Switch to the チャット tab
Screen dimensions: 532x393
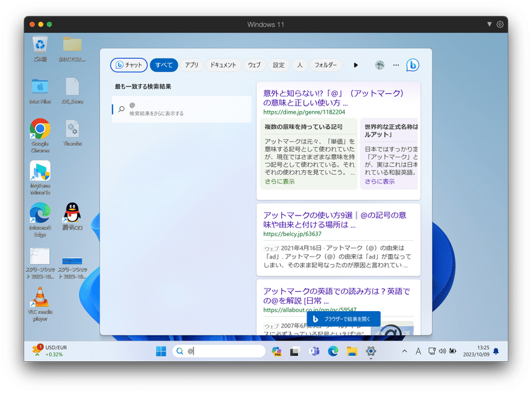[129, 65]
